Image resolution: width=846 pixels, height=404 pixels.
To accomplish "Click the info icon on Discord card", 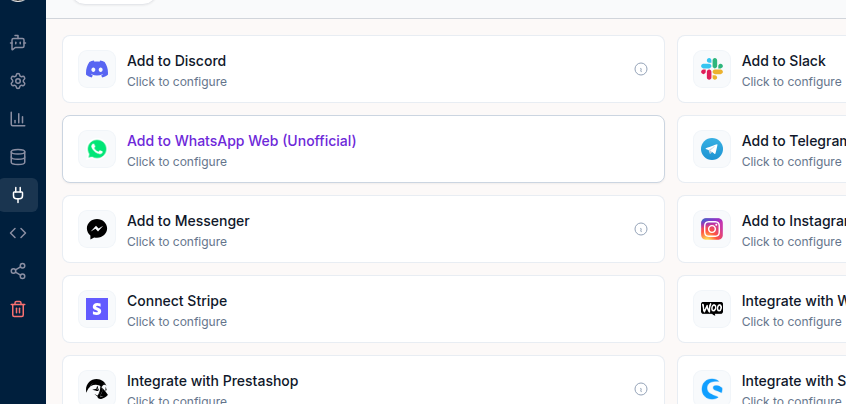I will (640, 69).
